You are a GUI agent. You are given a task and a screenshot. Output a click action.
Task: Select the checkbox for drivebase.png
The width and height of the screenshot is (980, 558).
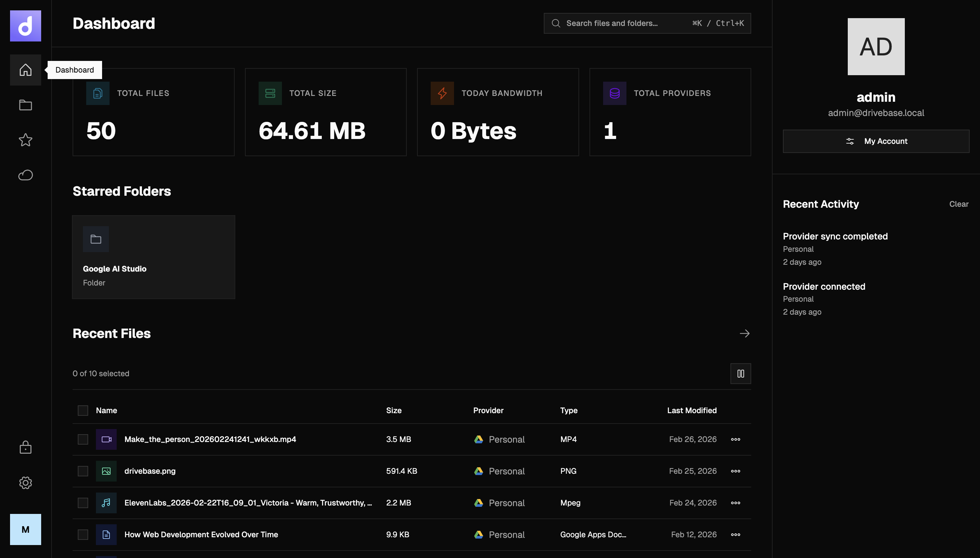point(83,471)
